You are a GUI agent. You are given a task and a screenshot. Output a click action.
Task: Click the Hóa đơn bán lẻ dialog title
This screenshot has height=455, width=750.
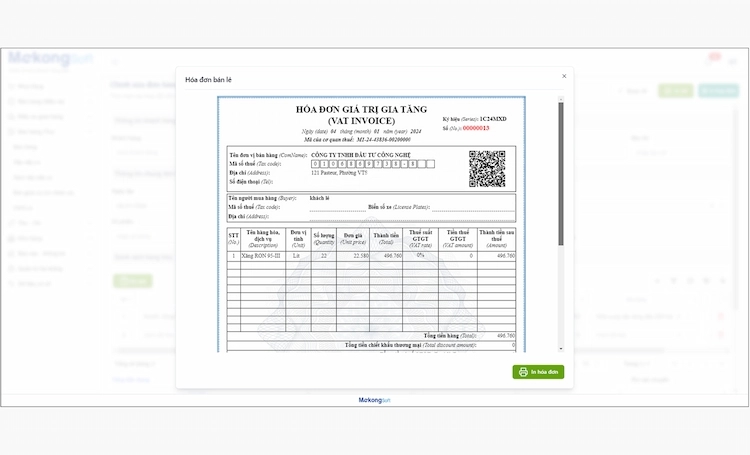[209, 78]
